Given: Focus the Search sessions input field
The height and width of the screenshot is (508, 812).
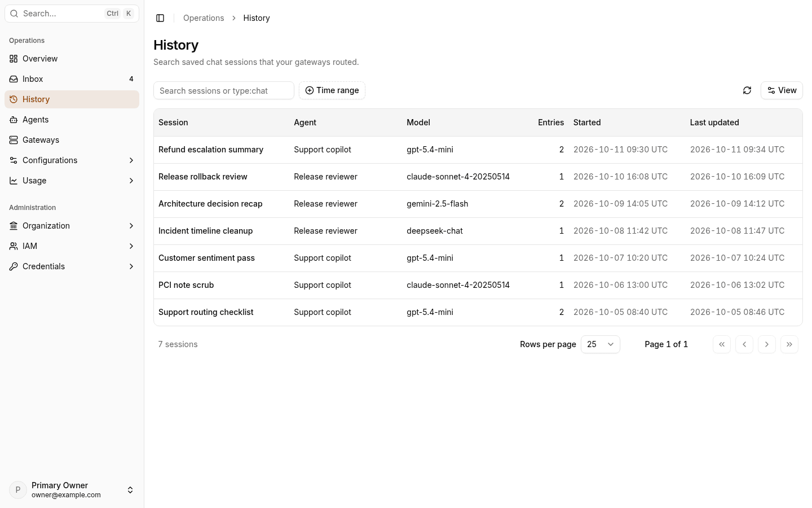Looking at the screenshot, I should (224, 90).
